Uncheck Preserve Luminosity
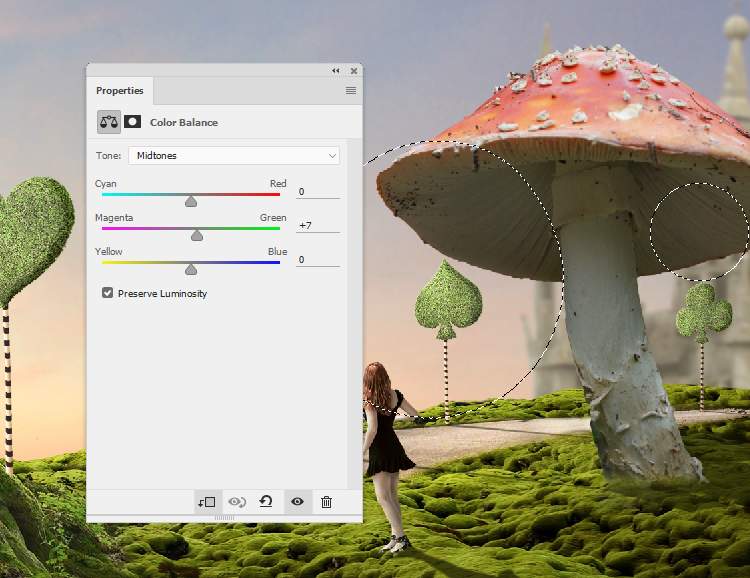This screenshot has height=578, width=750. 108,294
